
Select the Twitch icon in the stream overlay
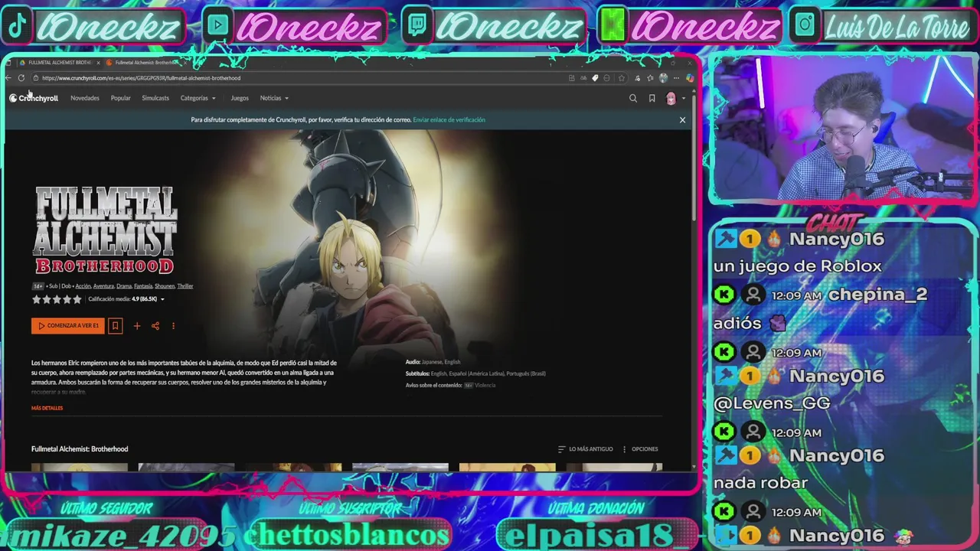417,27
